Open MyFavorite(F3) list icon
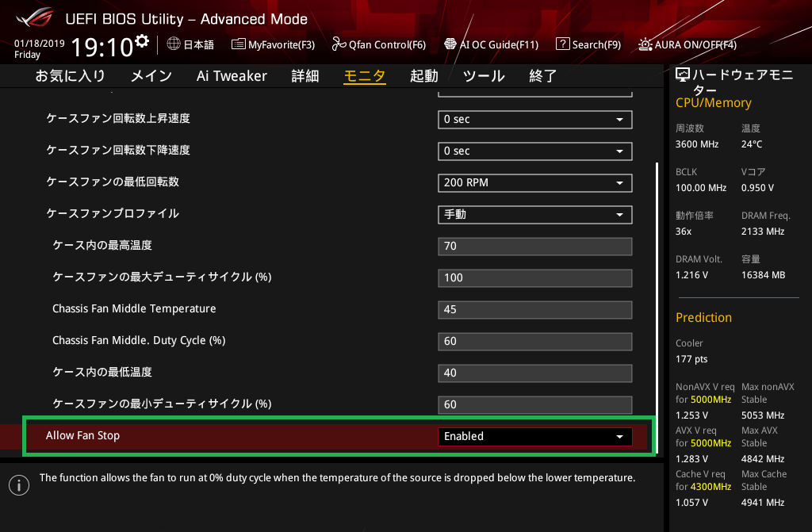The height and width of the screenshot is (532, 812). coord(238,44)
